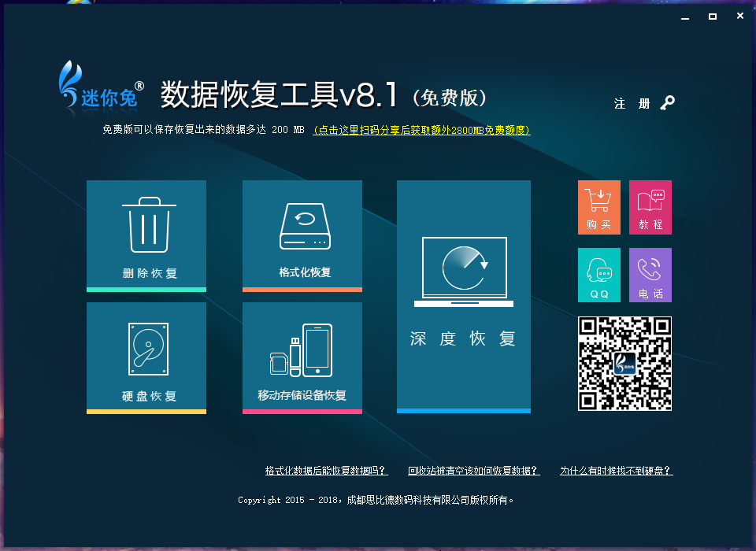Image resolution: width=756 pixels, height=551 pixels.
Task: Open link about hard disk not found
Action: click(x=616, y=471)
